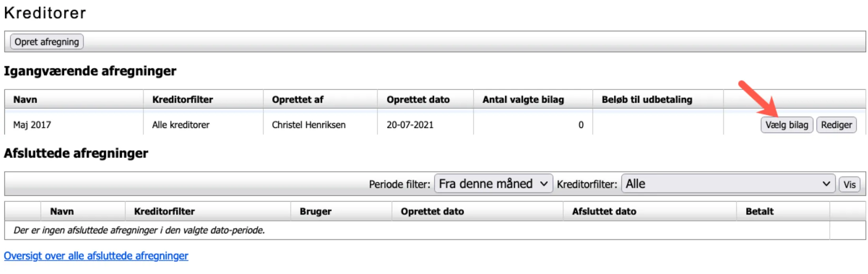Open Oversigt over alle afsluttede afregninger
The image size is (868, 274).
[x=96, y=256]
